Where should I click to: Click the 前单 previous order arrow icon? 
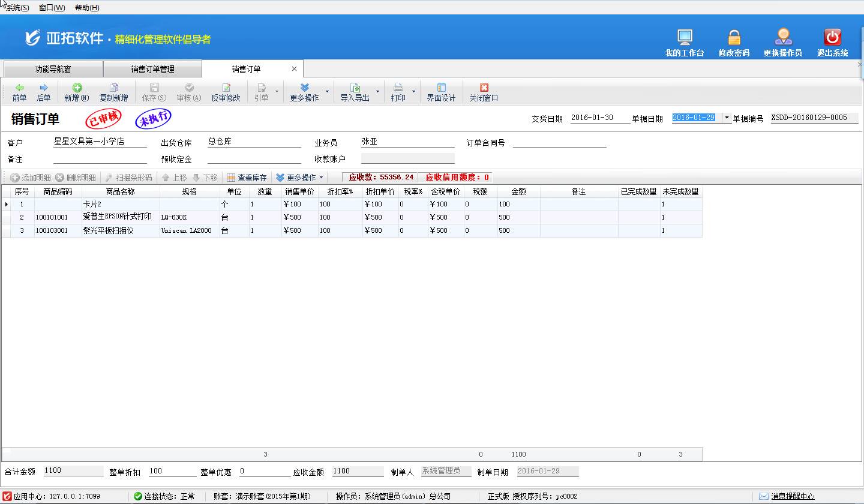click(19, 88)
